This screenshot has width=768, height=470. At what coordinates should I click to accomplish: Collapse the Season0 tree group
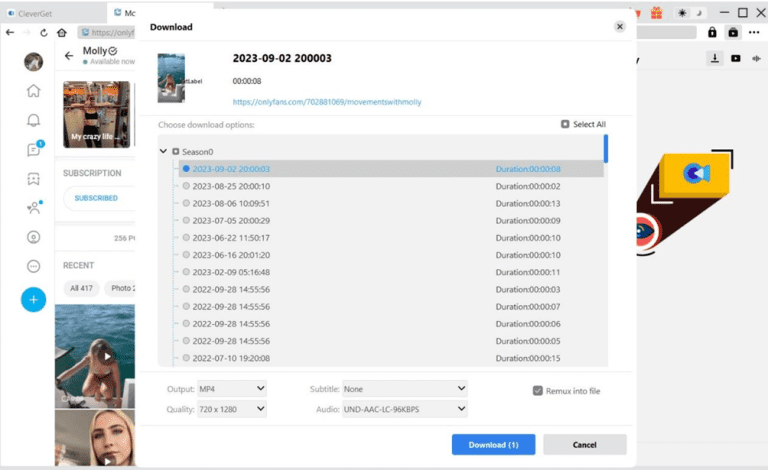pyautogui.click(x=163, y=152)
